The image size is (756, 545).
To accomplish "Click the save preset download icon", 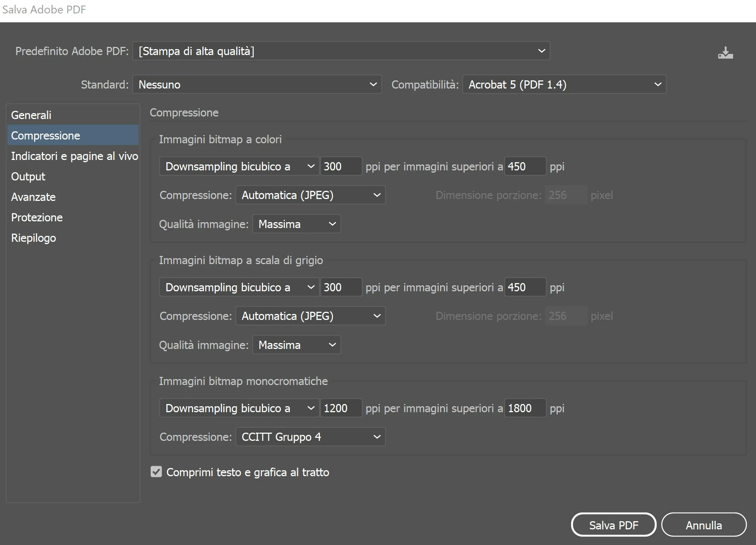I will [725, 53].
